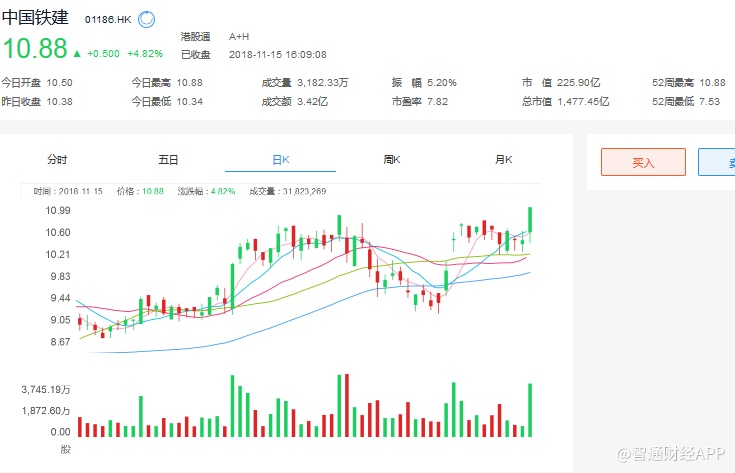Click the green up-arrow next to the price
The image size is (735, 473).
coord(77,53)
